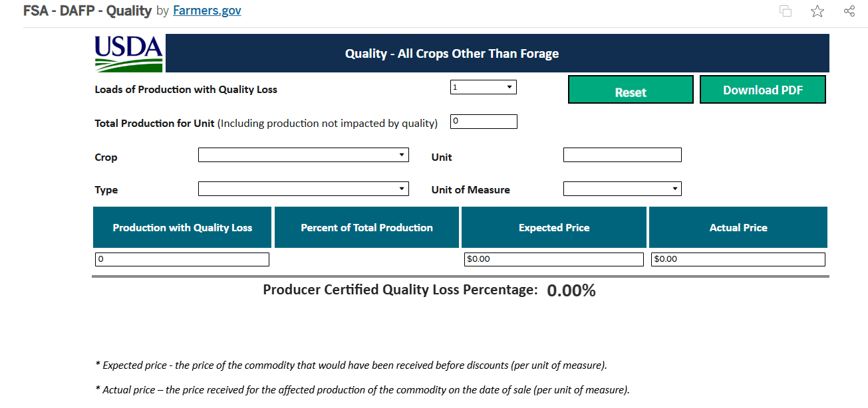Click the Download PDF button
Viewport: 868px width, 408px height.
762,90
